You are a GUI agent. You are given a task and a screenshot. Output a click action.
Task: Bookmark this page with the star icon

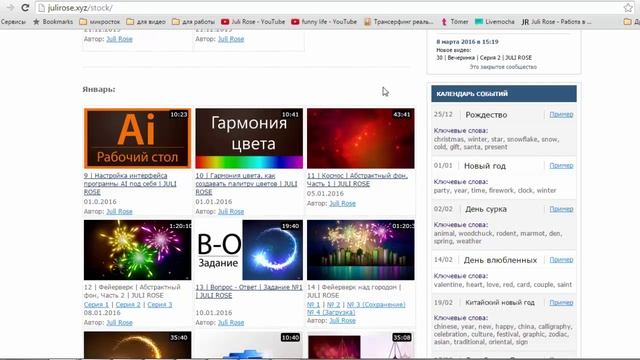pos(628,7)
